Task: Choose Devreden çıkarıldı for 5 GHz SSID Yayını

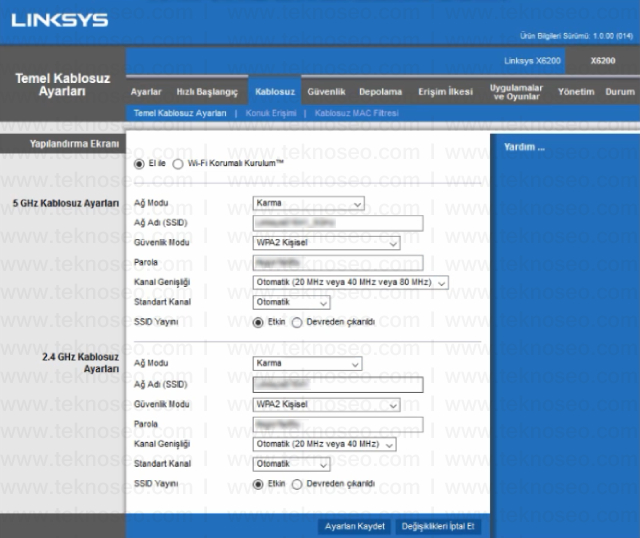Action: (297, 322)
